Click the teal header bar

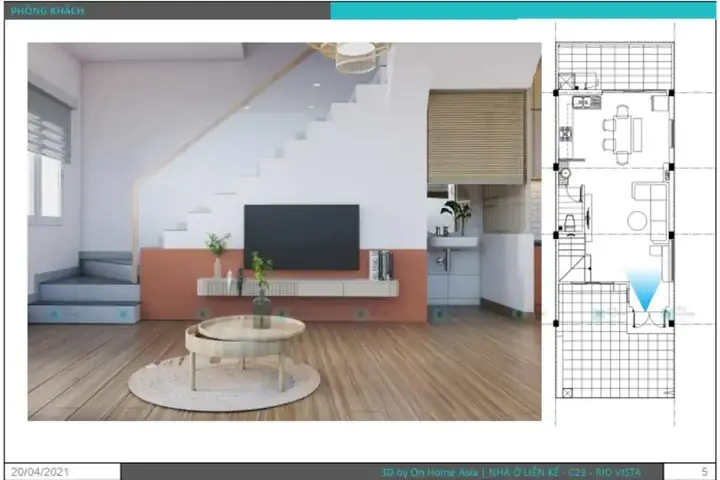click(523, 11)
